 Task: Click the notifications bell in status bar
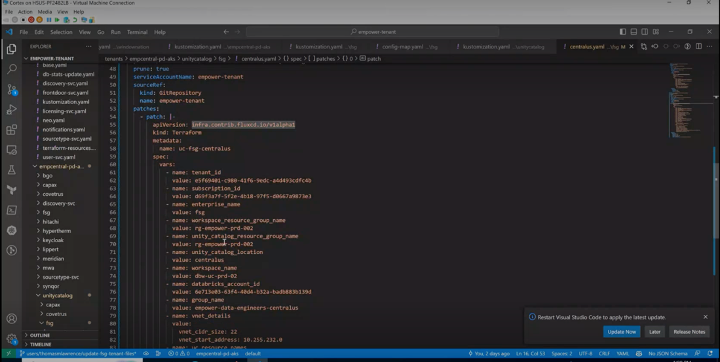710,353
